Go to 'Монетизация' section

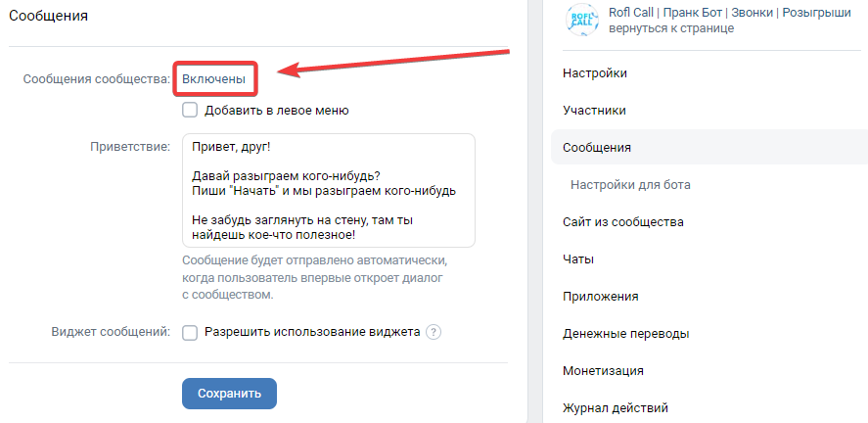(603, 371)
